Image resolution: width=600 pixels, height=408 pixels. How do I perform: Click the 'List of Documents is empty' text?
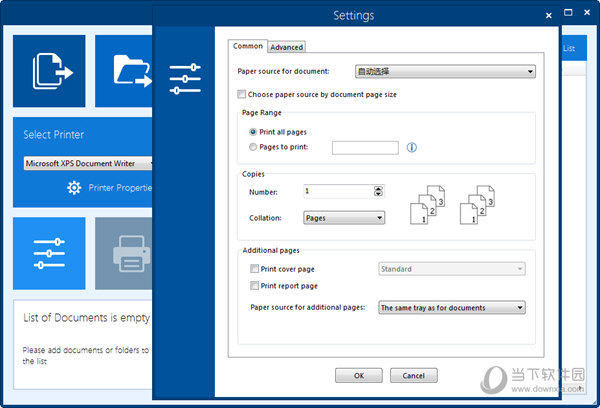point(86,318)
